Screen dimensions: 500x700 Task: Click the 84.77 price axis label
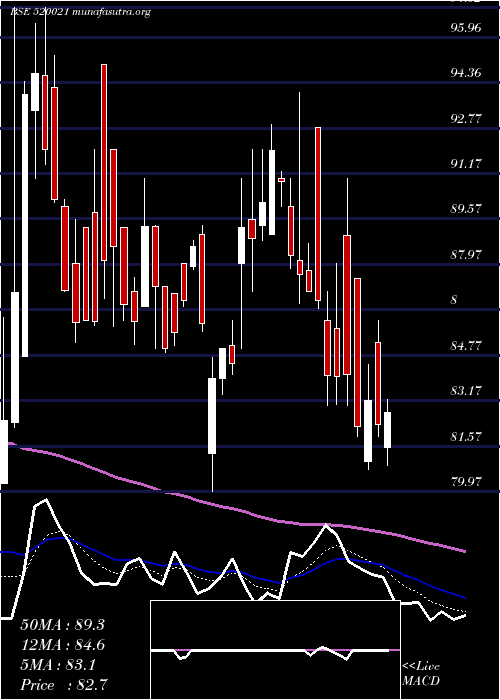coord(466,346)
